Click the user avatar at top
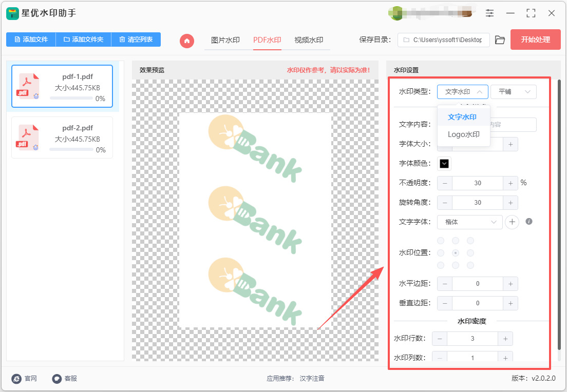 (395, 13)
